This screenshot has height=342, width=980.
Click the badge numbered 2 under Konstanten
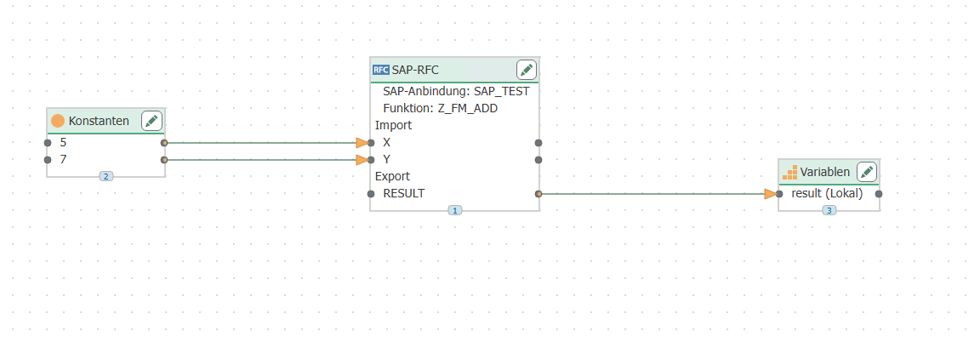(105, 176)
